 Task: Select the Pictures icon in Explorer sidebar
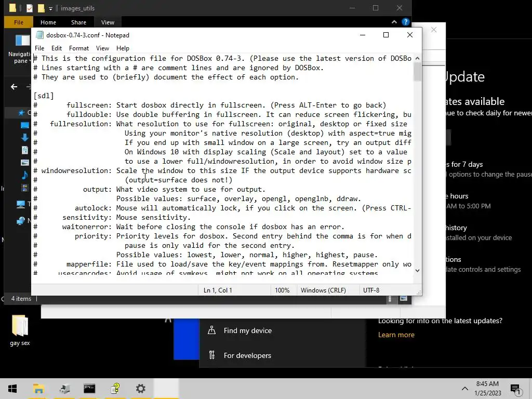click(x=25, y=163)
